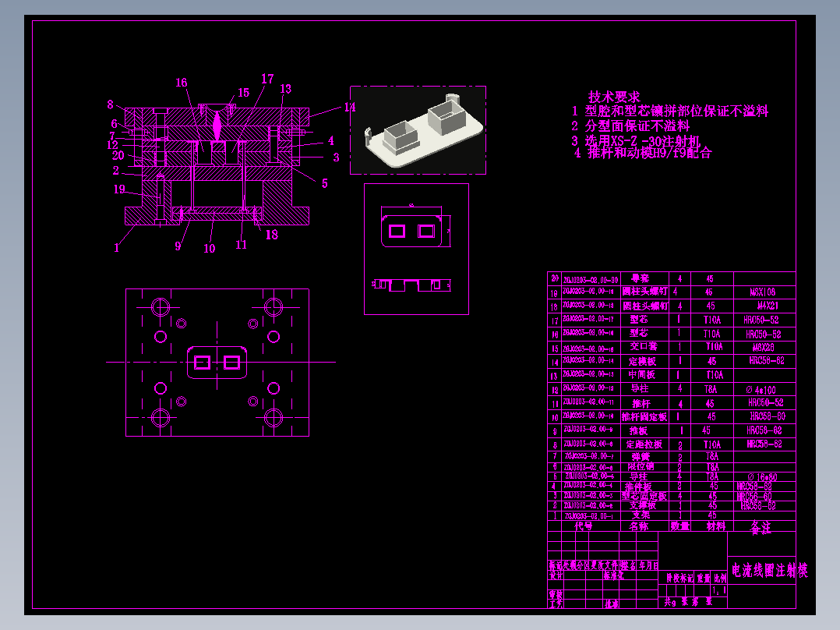Select part name 推杆固定板 in row 10

[x=644, y=416]
